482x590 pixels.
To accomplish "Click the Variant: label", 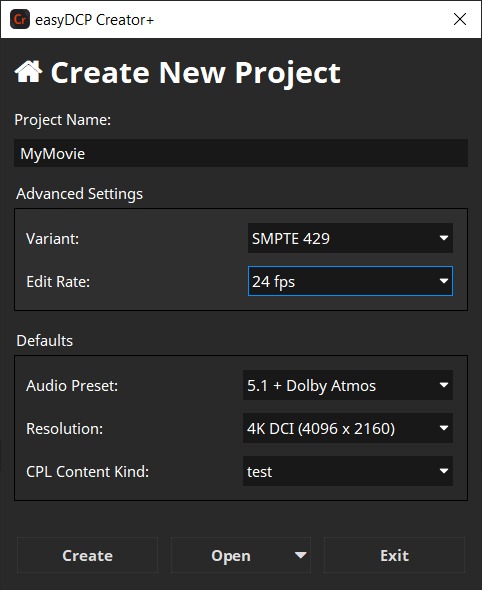I will pyautogui.click(x=52, y=239).
